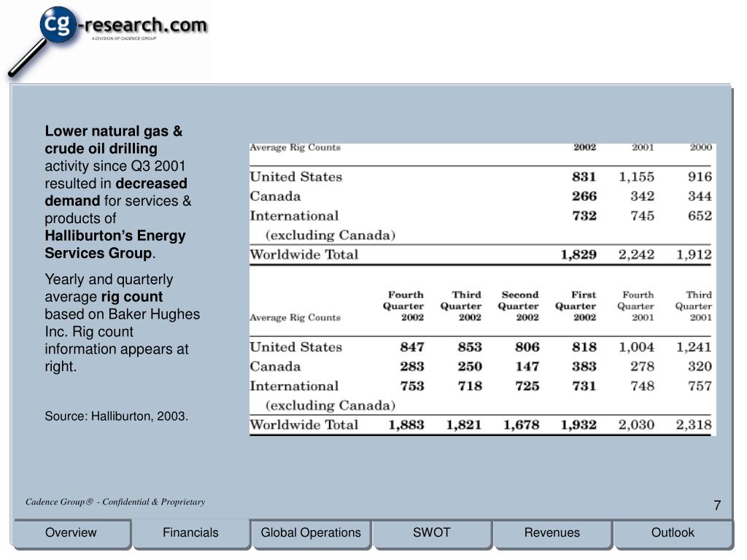Select quarterly Canada value 320

tap(700, 367)
